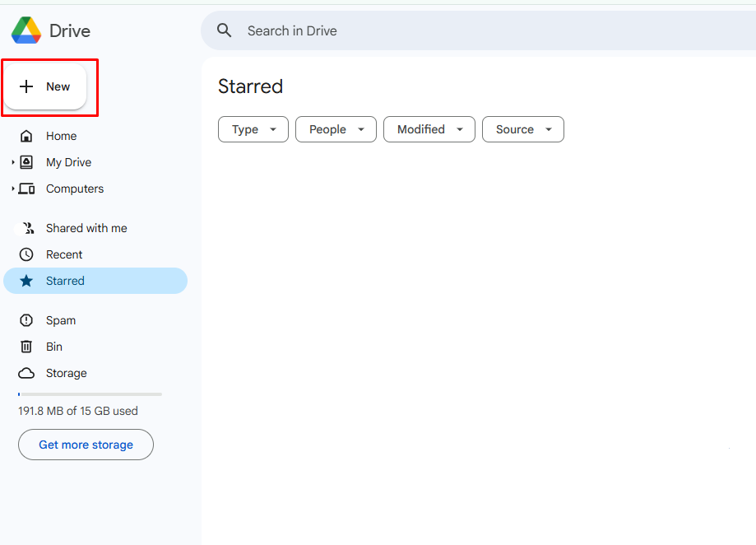Open the Source filter dropdown
This screenshot has width=756, height=545.
tap(522, 129)
